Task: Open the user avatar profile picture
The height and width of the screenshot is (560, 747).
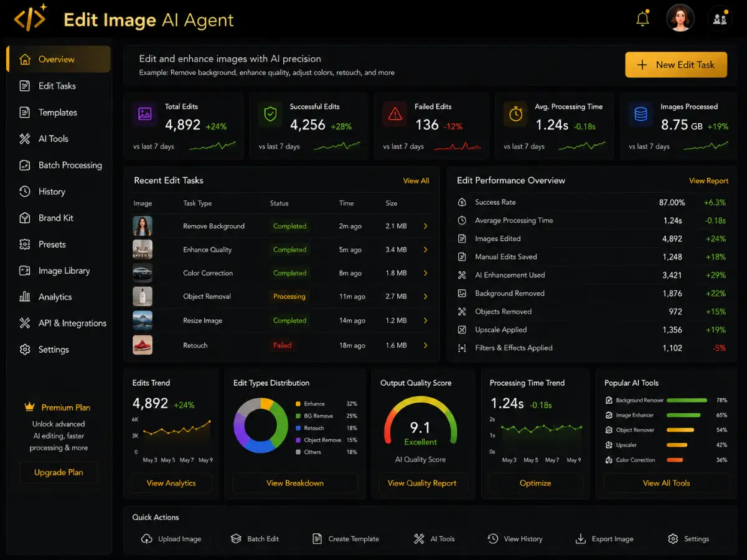Action: [680, 19]
